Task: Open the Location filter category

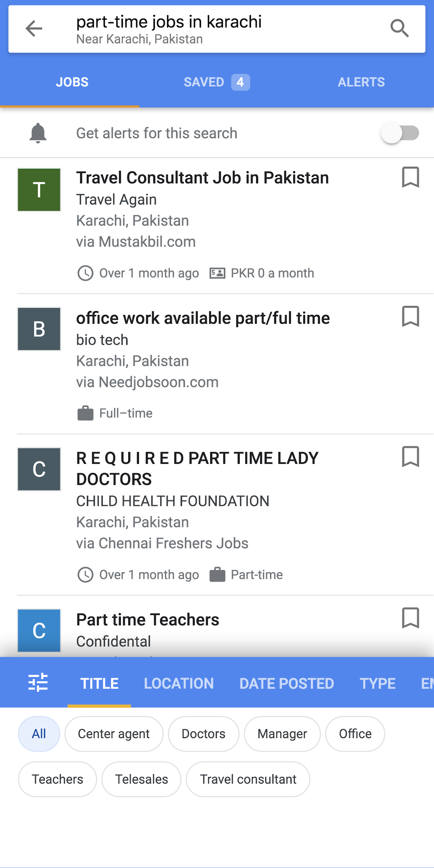Action: [179, 683]
